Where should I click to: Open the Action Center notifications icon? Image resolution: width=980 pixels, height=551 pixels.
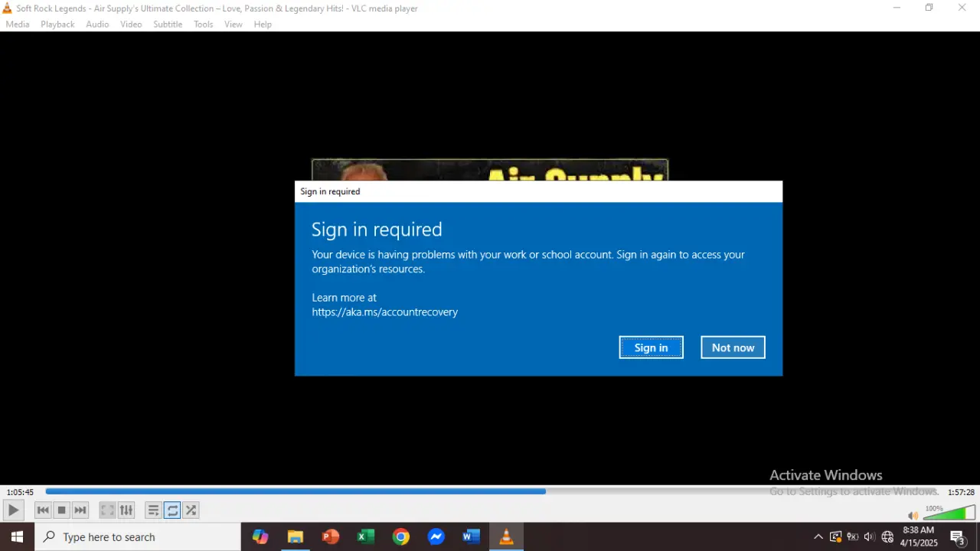[957, 536]
